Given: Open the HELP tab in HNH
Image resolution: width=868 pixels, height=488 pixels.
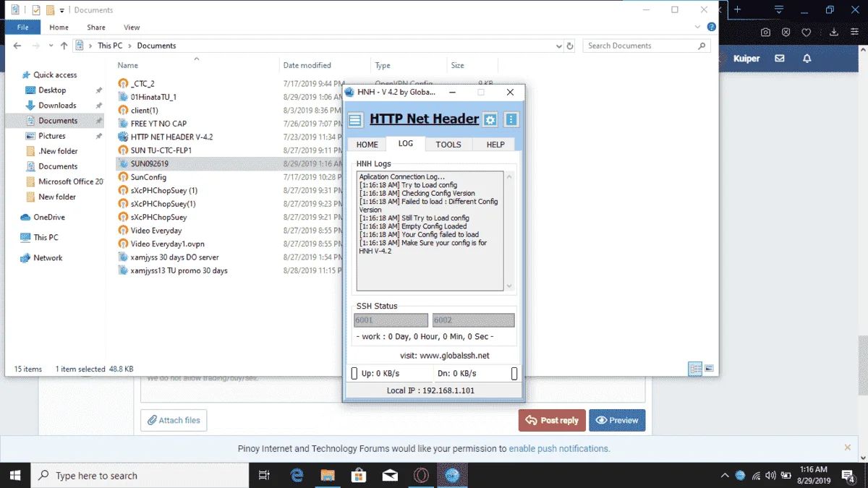Looking at the screenshot, I should coord(495,145).
